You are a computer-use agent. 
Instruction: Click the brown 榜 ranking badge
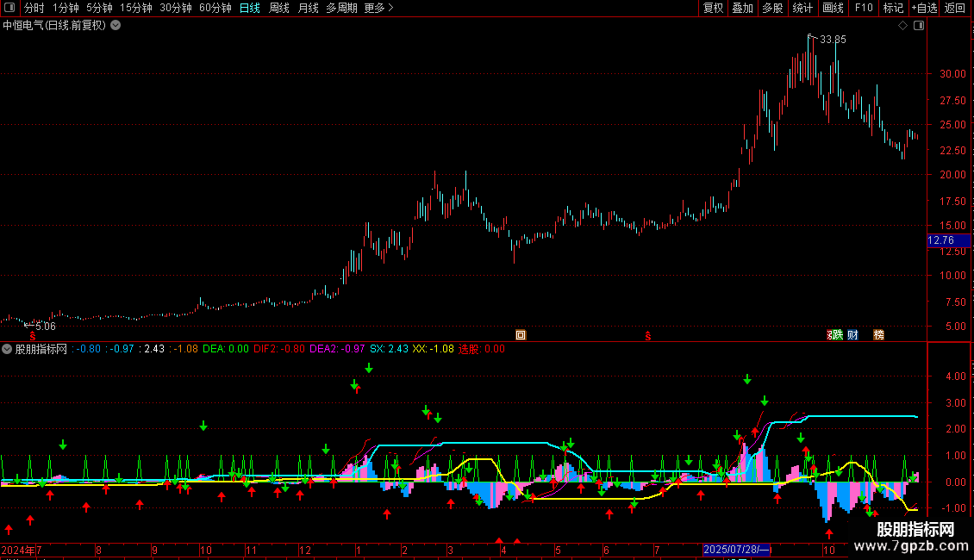pos(878,335)
